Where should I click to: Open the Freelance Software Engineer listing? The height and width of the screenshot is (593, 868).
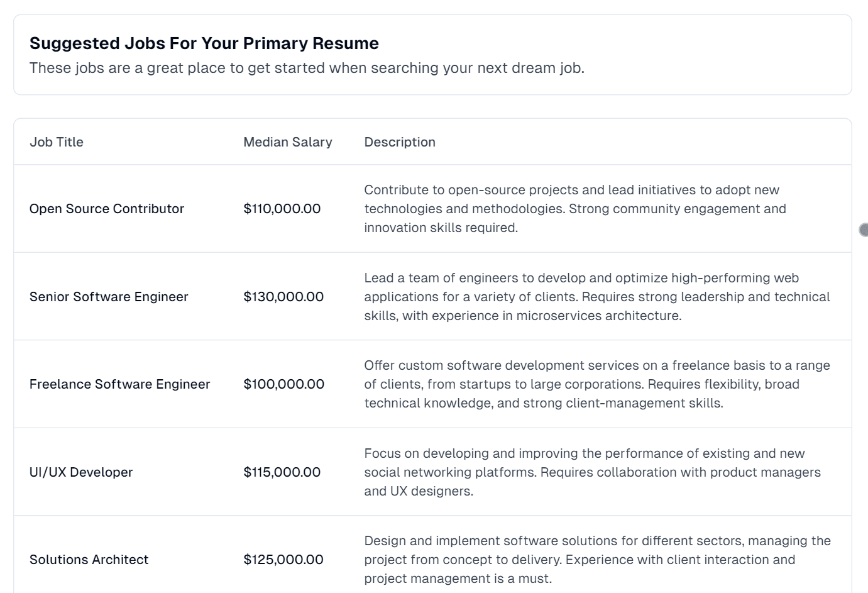(x=119, y=384)
